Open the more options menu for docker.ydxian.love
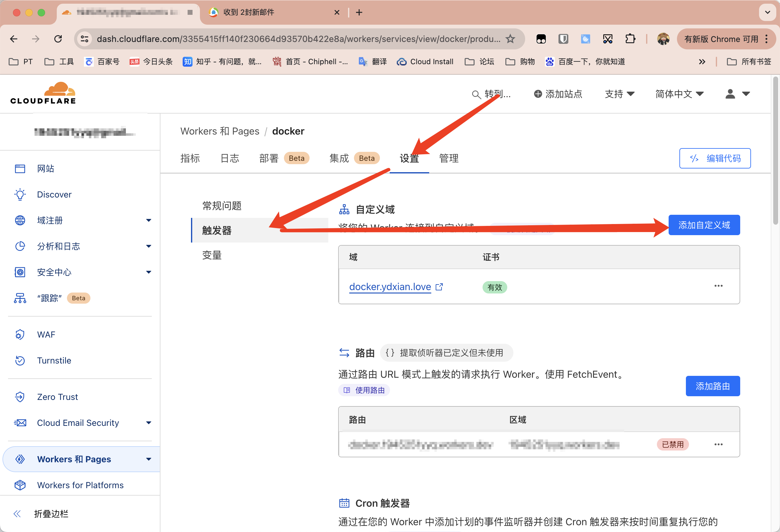Image resolution: width=780 pixels, height=532 pixels. [719, 286]
